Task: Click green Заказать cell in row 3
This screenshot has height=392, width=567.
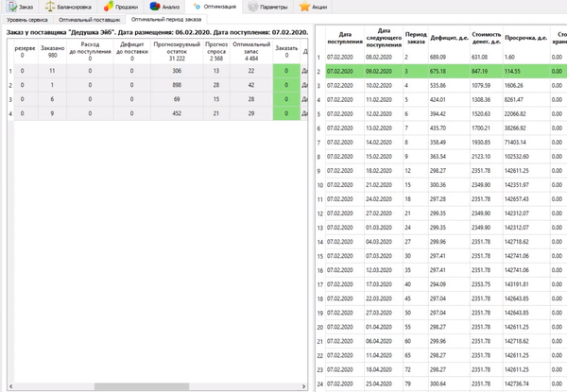Action: (286, 99)
